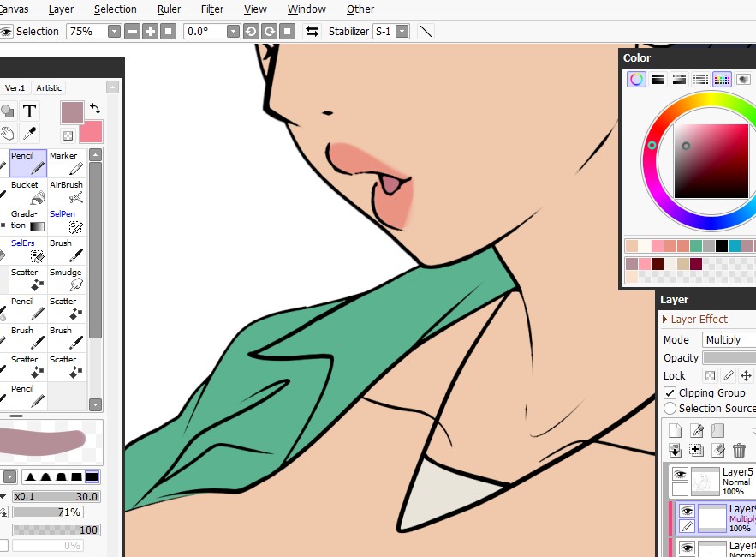Screen dimensions: 756x557
Task: Toggle the Clipping Group checkbox
Action: click(x=670, y=392)
